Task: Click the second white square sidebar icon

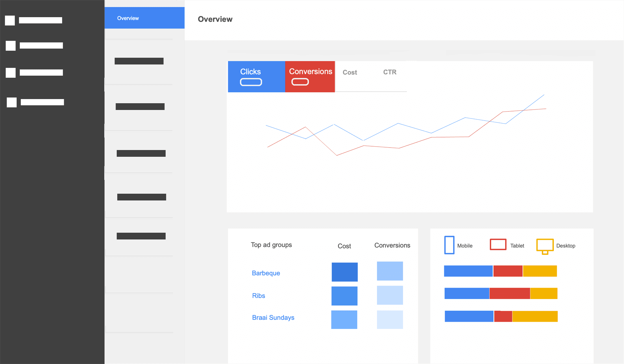Action: pyautogui.click(x=11, y=45)
